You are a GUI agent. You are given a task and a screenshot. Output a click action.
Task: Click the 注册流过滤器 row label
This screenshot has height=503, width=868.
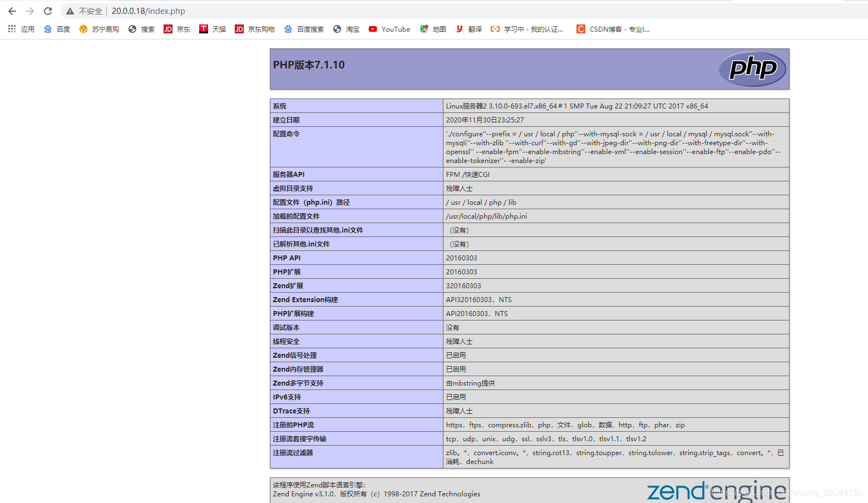293,452
